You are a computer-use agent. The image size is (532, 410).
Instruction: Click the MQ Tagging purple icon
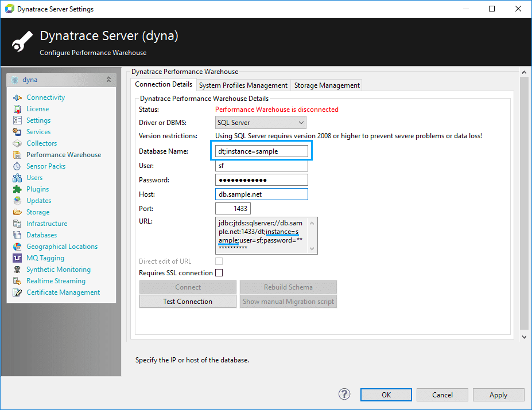coord(17,258)
